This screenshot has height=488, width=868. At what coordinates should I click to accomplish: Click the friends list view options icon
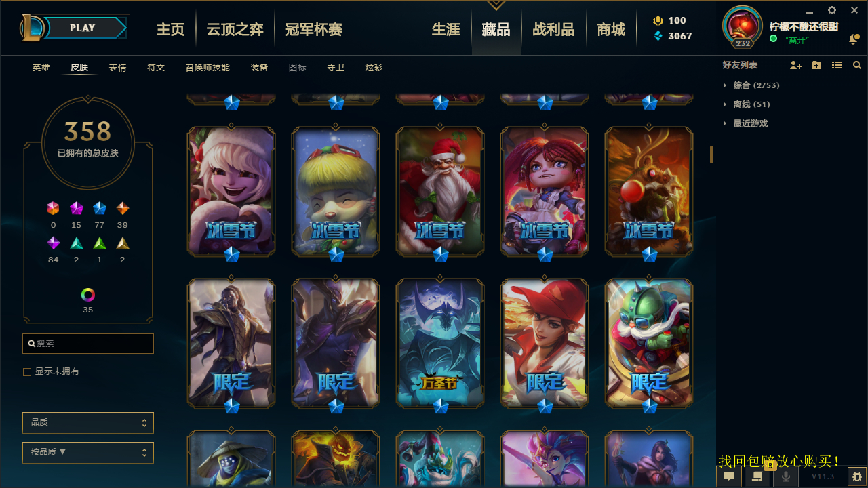(x=837, y=65)
